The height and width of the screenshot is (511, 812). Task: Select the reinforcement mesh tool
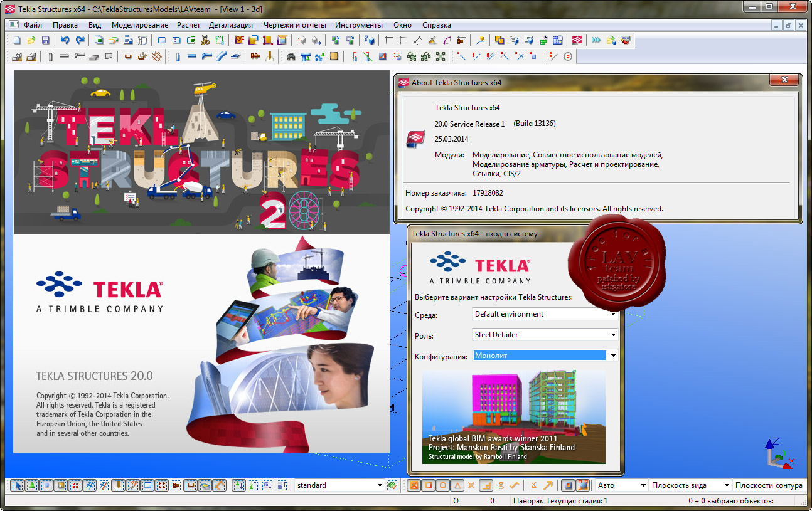pyautogui.click(x=156, y=56)
